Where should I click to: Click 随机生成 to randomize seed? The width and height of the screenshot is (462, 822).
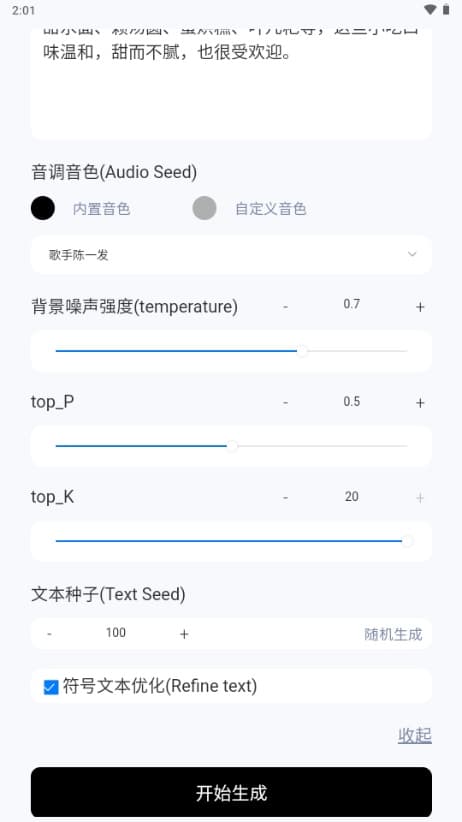[393, 634]
